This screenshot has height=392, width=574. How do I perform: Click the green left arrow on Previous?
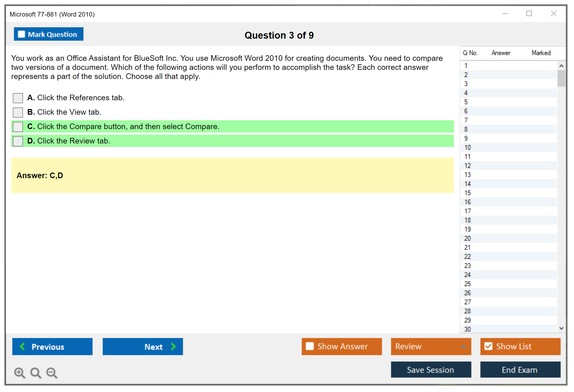[22, 346]
